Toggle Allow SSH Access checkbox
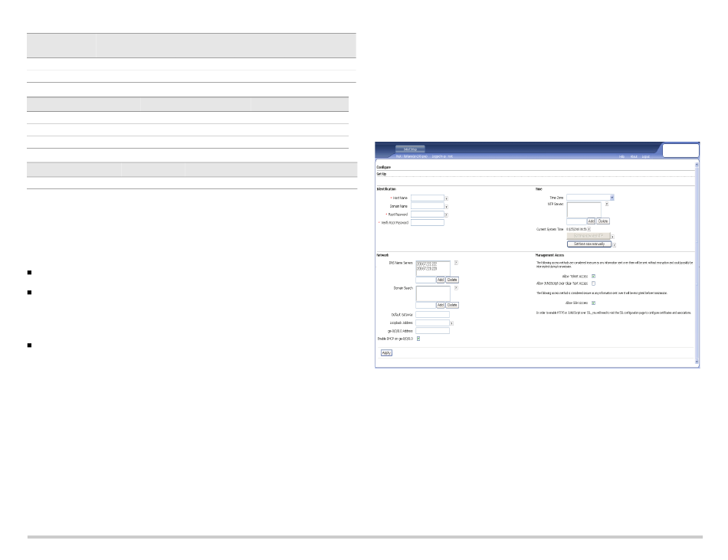 tap(593, 303)
